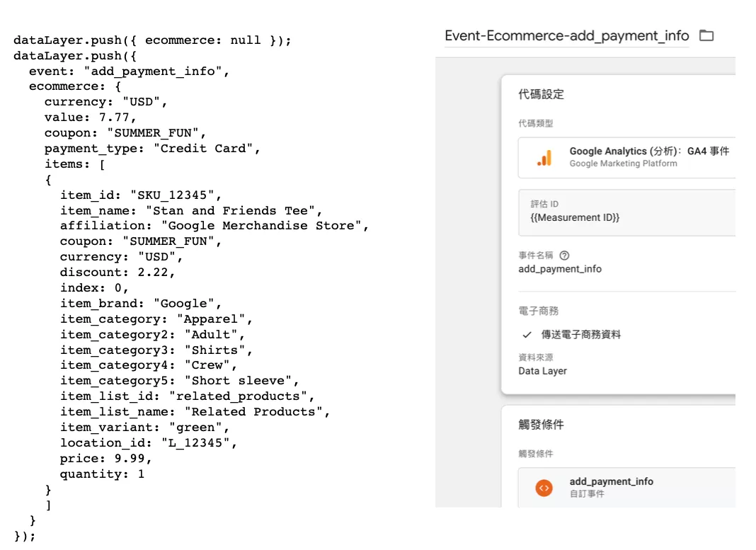Click the 自訂事件 trigger type text
This screenshot has height=550, width=756.
(x=587, y=493)
